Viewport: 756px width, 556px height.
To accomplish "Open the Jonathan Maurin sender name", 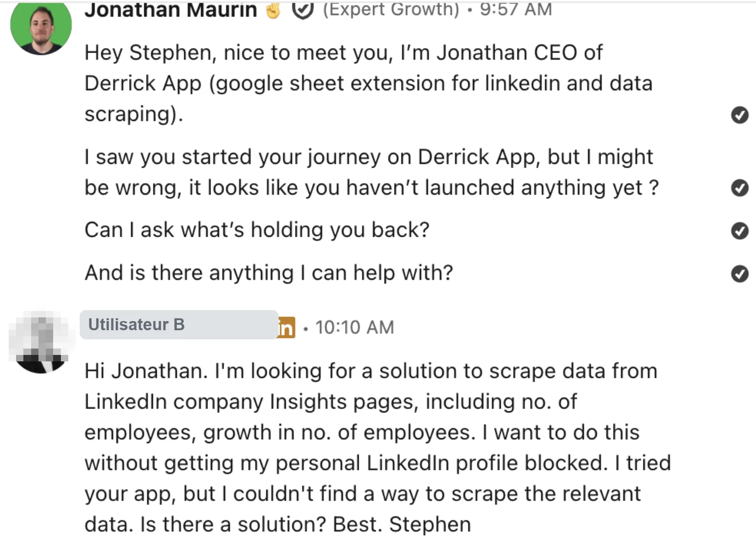I will coord(170,10).
